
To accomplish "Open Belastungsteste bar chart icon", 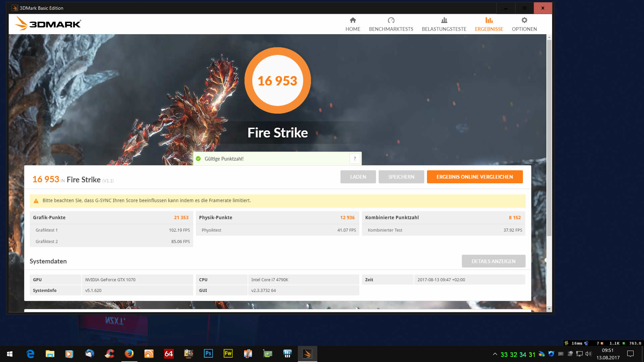I will (x=444, y=20).
